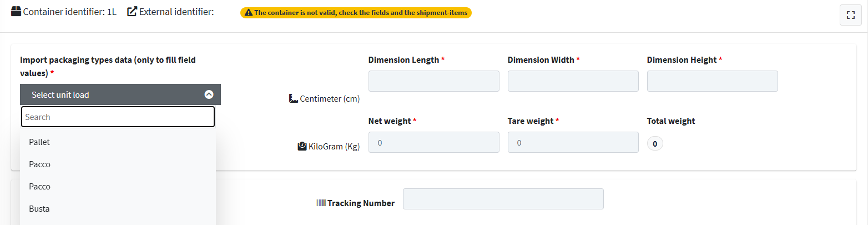
Task: Click the Tare weight input field
Action: point(573,142)
